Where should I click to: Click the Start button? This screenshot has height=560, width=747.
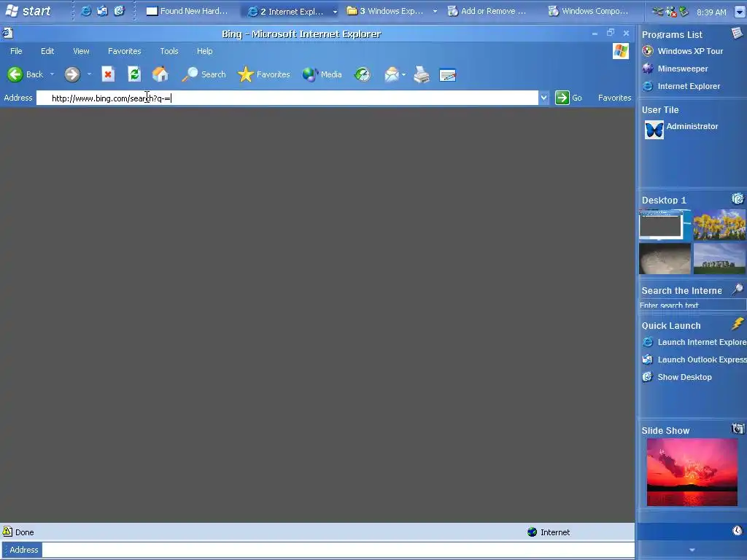pos(28,10)
